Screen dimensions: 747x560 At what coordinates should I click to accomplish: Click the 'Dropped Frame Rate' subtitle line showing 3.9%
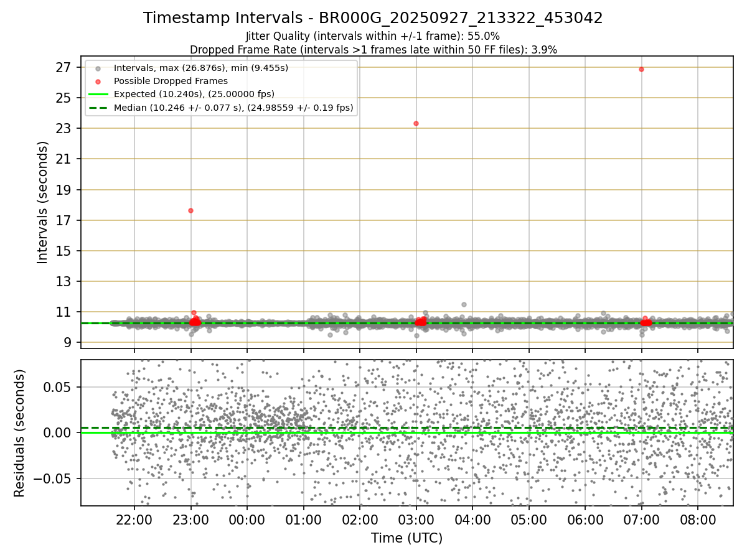click(x=373, y=49)
